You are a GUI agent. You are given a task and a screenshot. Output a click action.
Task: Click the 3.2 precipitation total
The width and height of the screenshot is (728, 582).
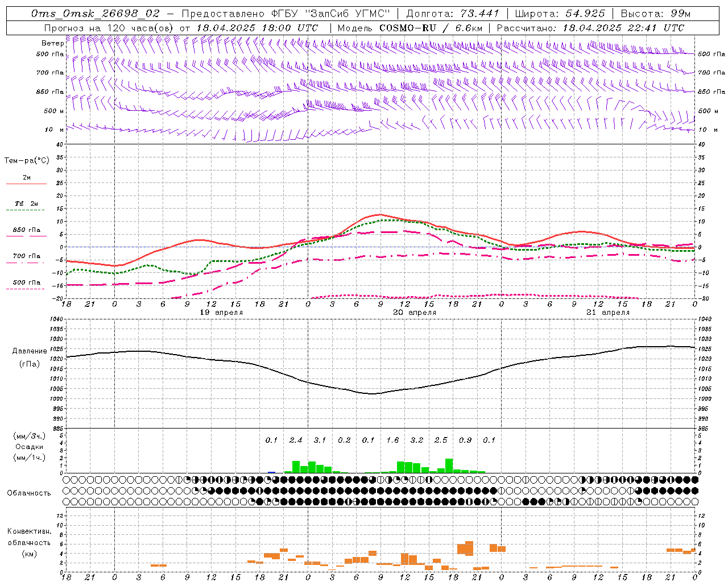click(x=417, y=440)
